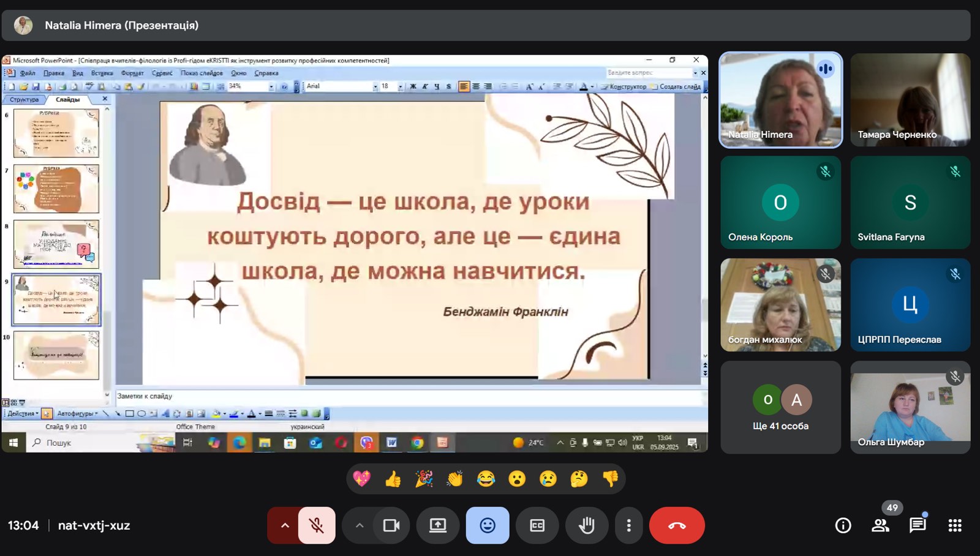The height and width of the screenshot is (556, 980).
Task: Toggle the raise hand button
Action: (587, 525)
